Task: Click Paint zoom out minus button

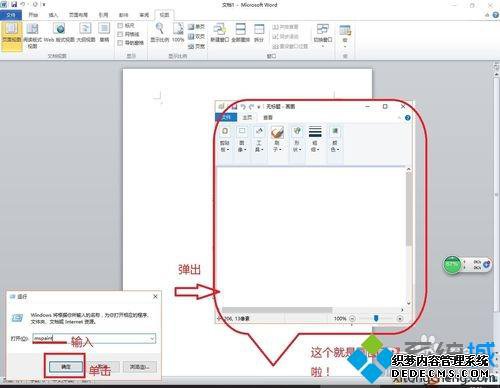Action: [352, 319]
